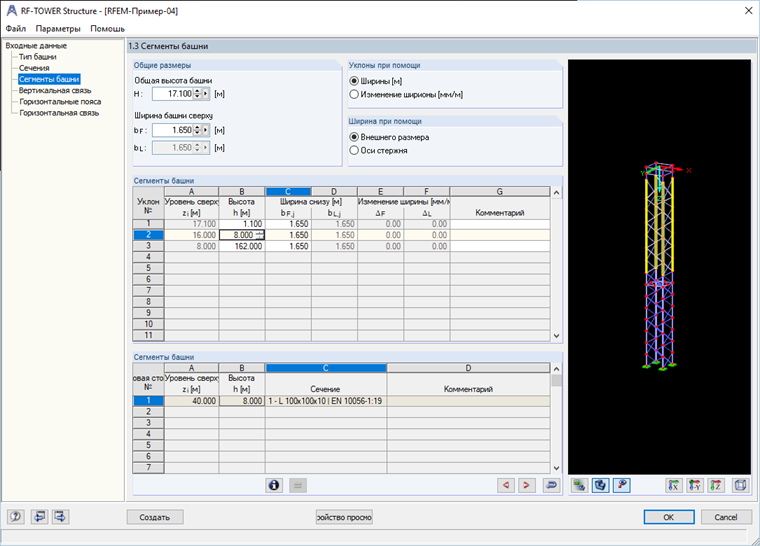Click cell 162.000 in row 3
The height and width of the screenshot is (546, 760).
coord(241,246)
